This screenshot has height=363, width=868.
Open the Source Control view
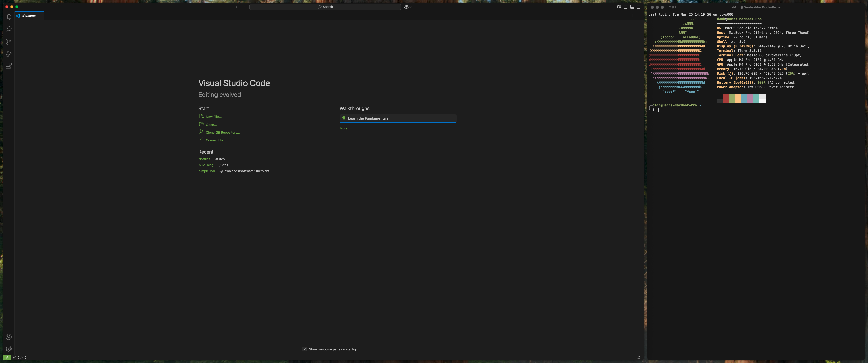pyautogui.click(x=8, y=41)
